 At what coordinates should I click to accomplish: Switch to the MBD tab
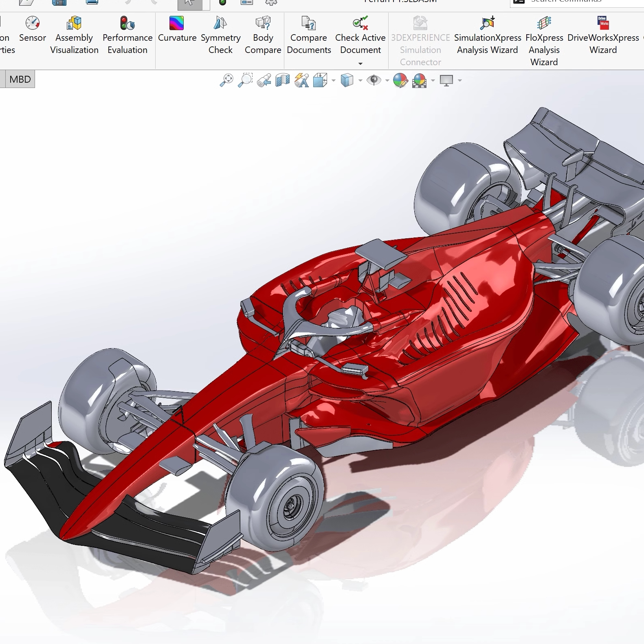tap(20, 79)
